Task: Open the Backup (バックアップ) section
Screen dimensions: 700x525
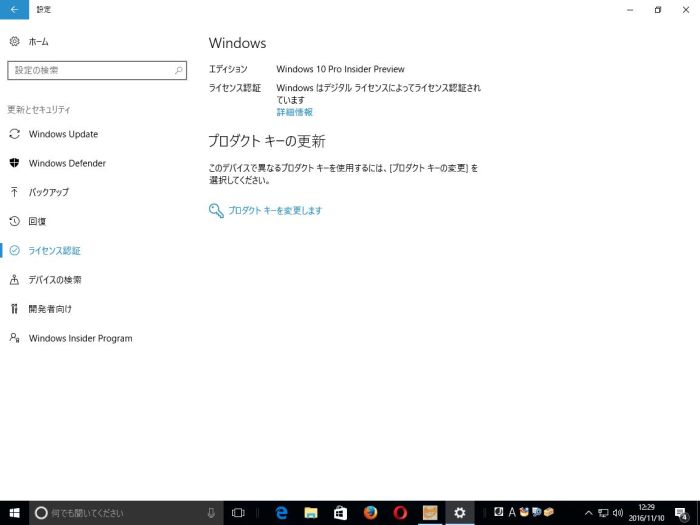Action: [x=48, y=192]
